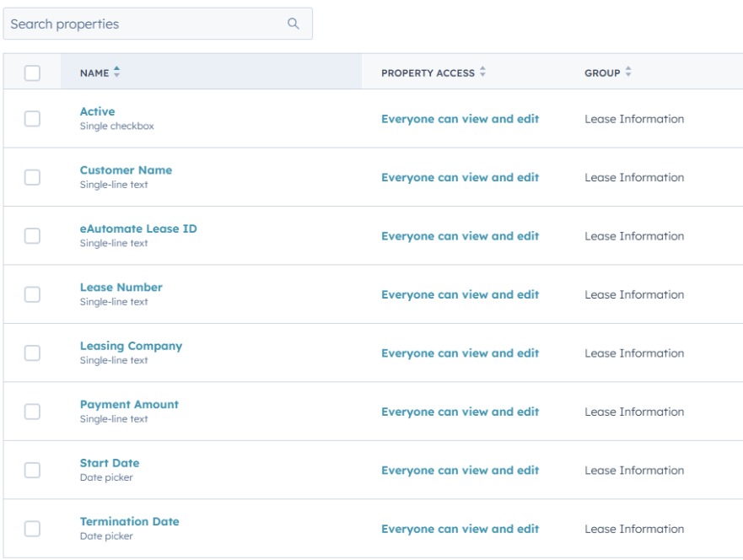The width and height of the screenshot is (743, 560).
Task: Open the Termination Date property
Action: (129, 521)
